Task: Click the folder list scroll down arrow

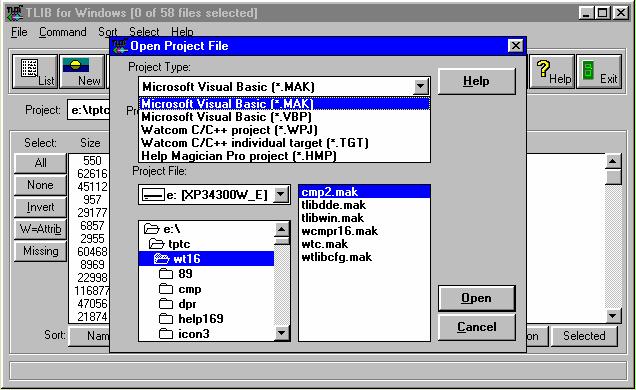Action: (x=281, y=333)
